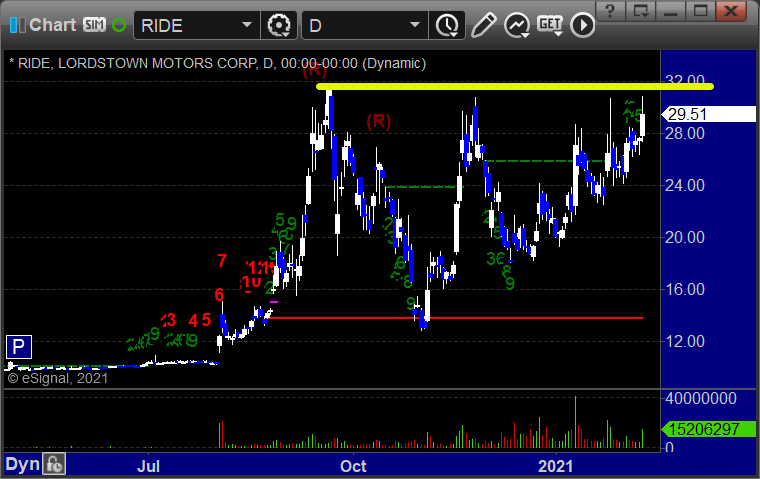Click the 24.00 price axis label
The width and height of the screenshot is (760, 479).
684,185
